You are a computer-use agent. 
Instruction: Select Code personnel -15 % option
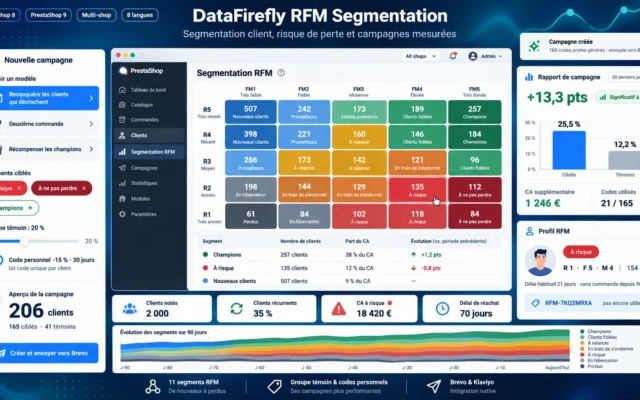coord(2,260)
